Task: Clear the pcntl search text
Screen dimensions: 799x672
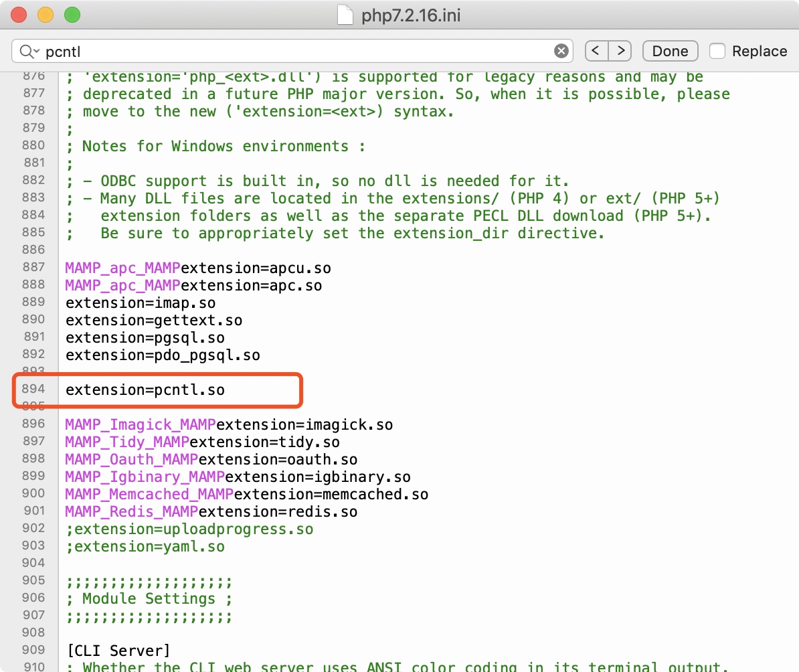Action: pos(561,51)
